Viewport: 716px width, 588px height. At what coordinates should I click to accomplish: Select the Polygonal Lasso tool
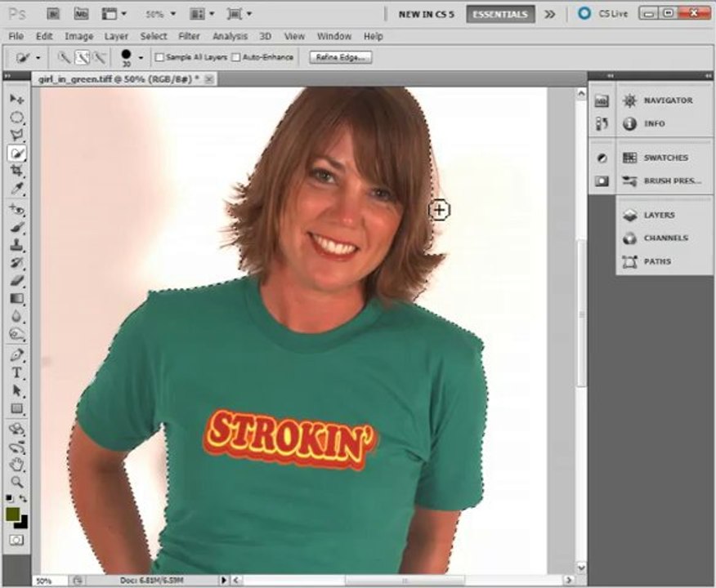[x=16, y=135]
